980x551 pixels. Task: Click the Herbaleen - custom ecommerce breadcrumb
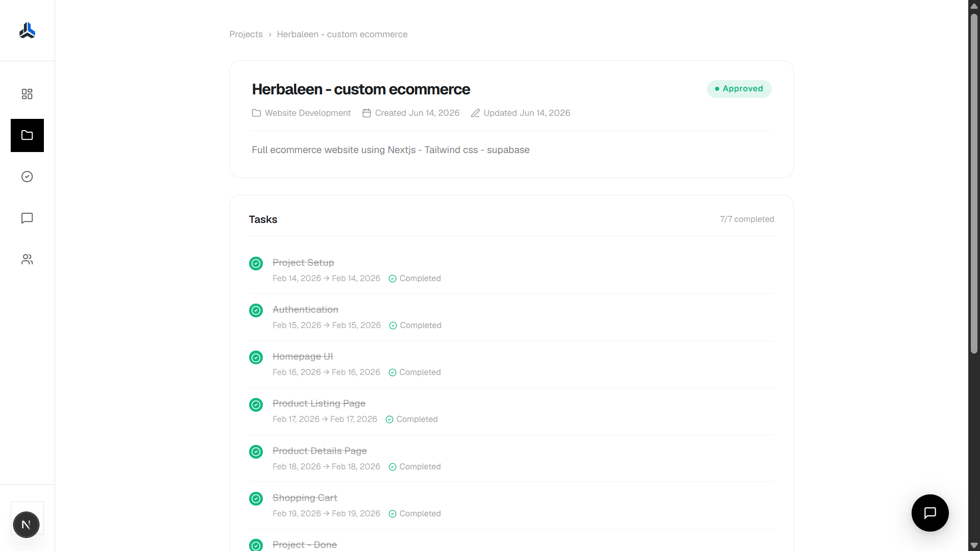click(342, 34)
